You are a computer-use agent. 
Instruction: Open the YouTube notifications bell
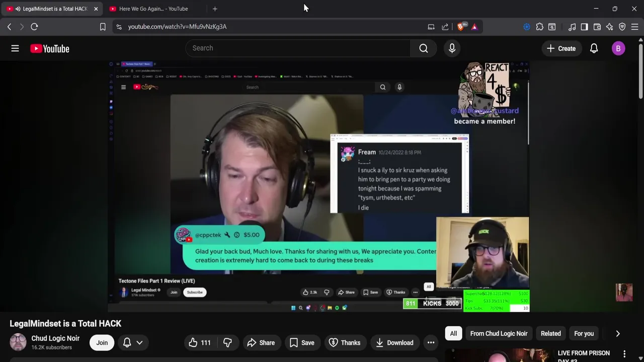[x=594, y=48]
